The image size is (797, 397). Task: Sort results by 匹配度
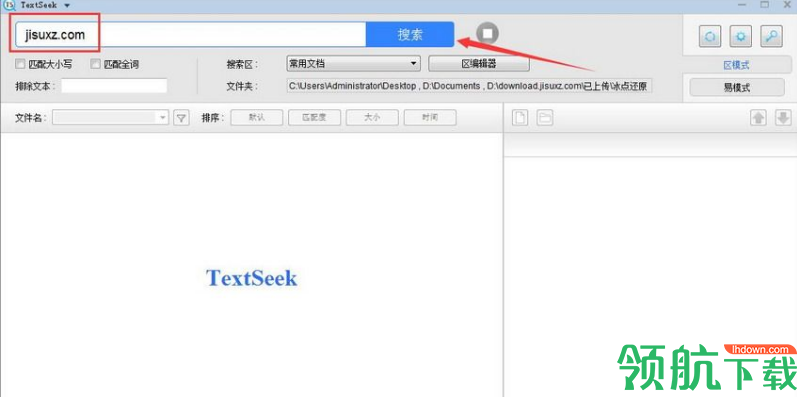tap(314, 117)
